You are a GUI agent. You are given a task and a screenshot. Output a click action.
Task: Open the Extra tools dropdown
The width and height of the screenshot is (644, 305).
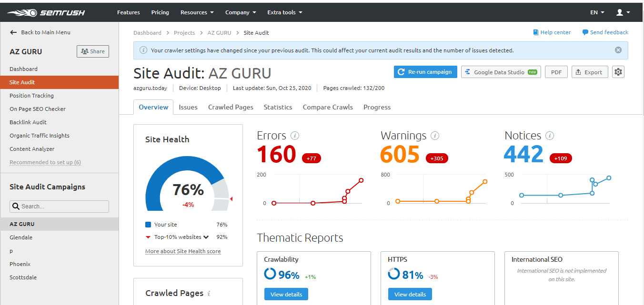coord(284,12)
